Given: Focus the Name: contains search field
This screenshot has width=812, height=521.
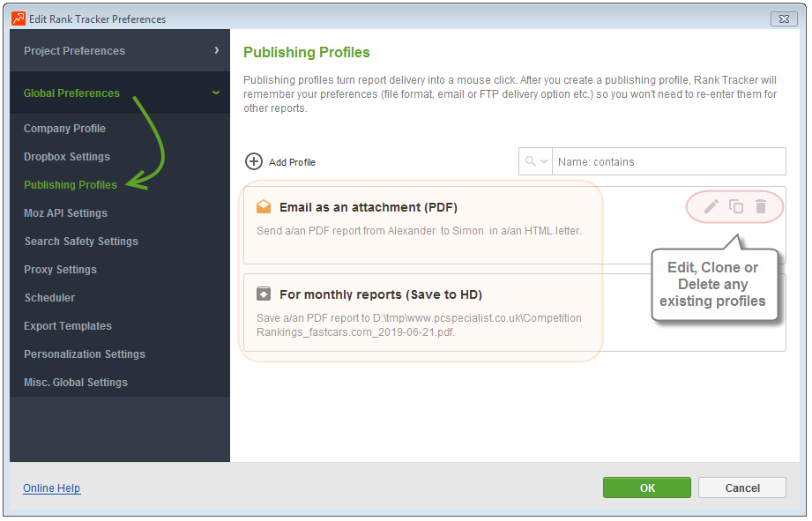Looking at the screenshot, I should (x=668, y=161).
